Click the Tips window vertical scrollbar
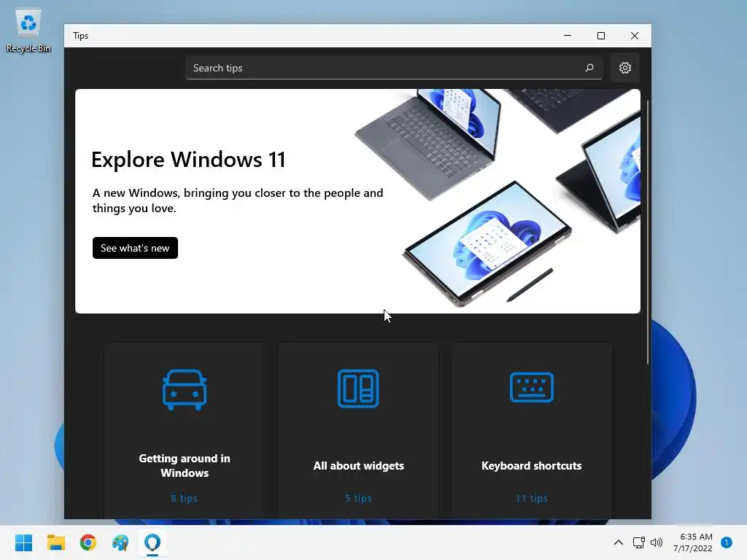Image resolution: width=747 pixels, height=560 pixels. coord(648,233)
